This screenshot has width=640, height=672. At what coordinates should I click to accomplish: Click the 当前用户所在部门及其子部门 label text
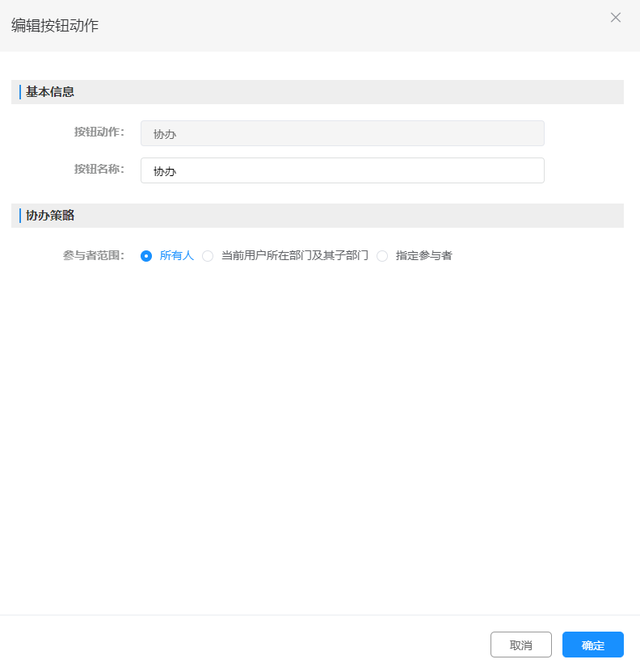[x=294, y=256]
